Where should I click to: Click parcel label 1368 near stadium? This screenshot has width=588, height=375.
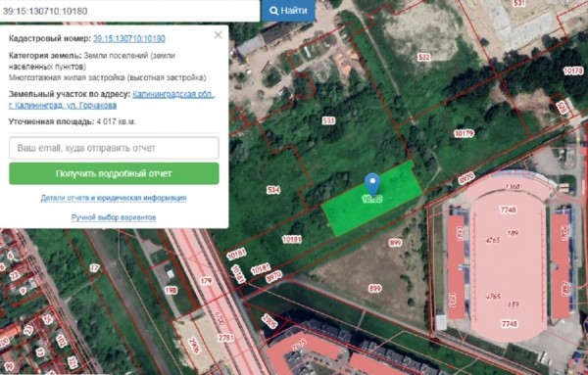click(x=513, y=187)
